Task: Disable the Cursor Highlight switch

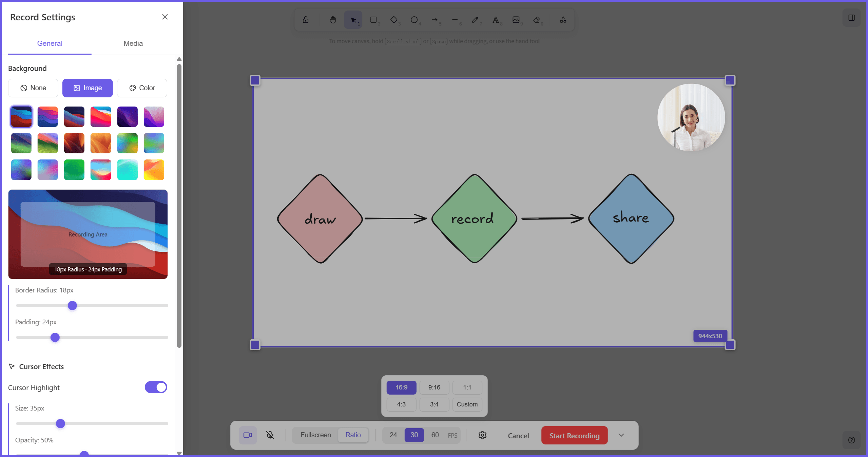Action: click(x=156, y=387)
